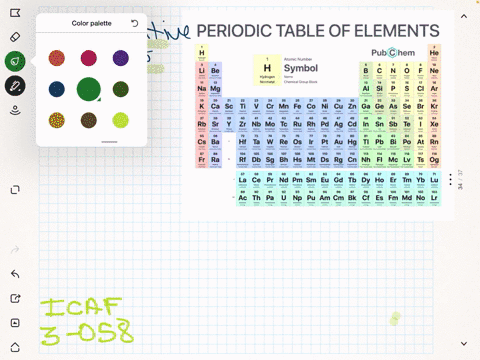Choose the purple color swatch

121,58
